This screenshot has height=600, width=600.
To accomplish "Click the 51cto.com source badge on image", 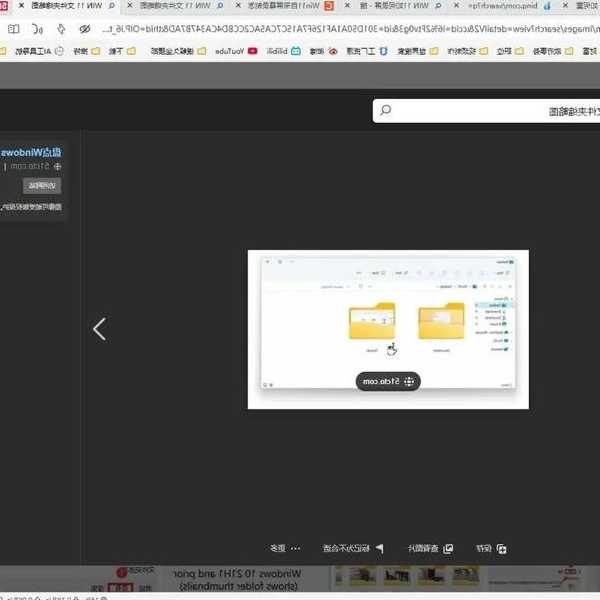I will [388, 382].
